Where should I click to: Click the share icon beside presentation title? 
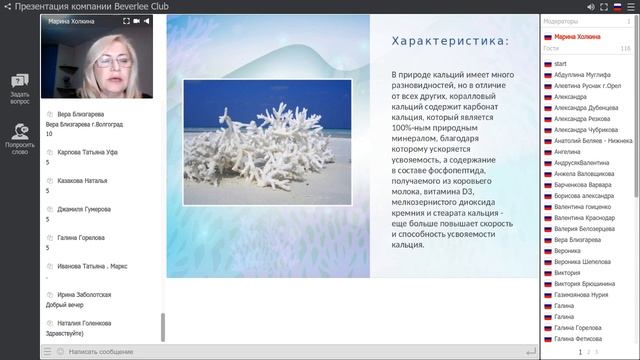click(7, 6)
